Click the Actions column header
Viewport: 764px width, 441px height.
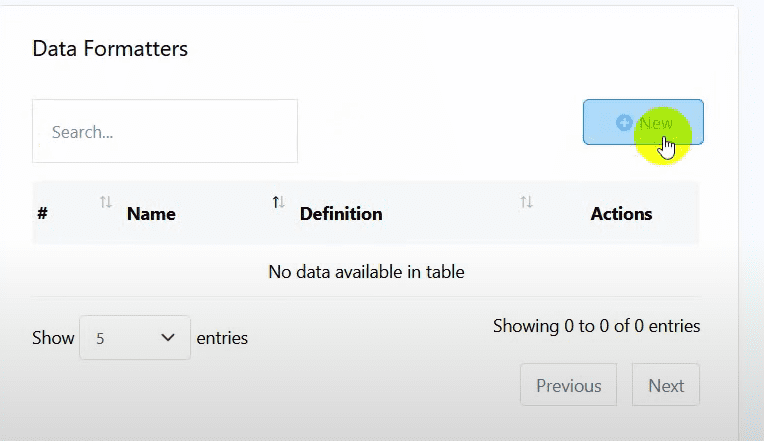click(621, 213)
